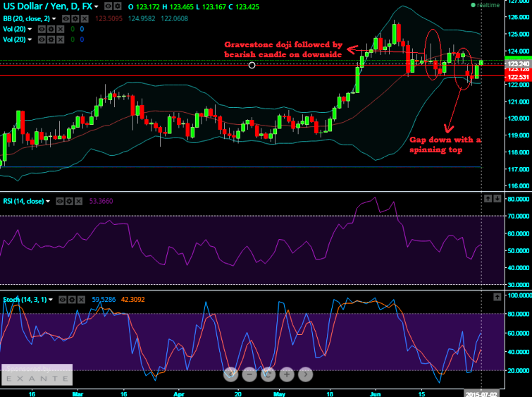Screen dimensions: 532x397
Task: Click the US Dollar / Yen, D, FX title
Action: click(47, 6)
